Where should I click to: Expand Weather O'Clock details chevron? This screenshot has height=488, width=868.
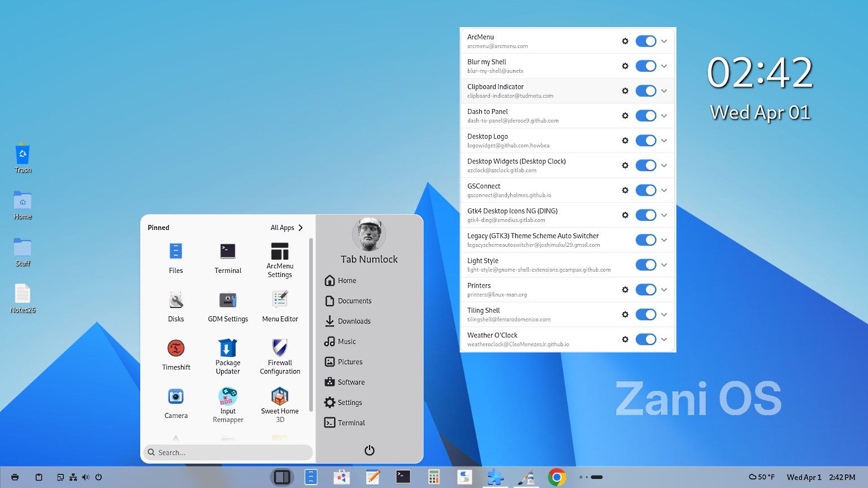coord(664,339)
